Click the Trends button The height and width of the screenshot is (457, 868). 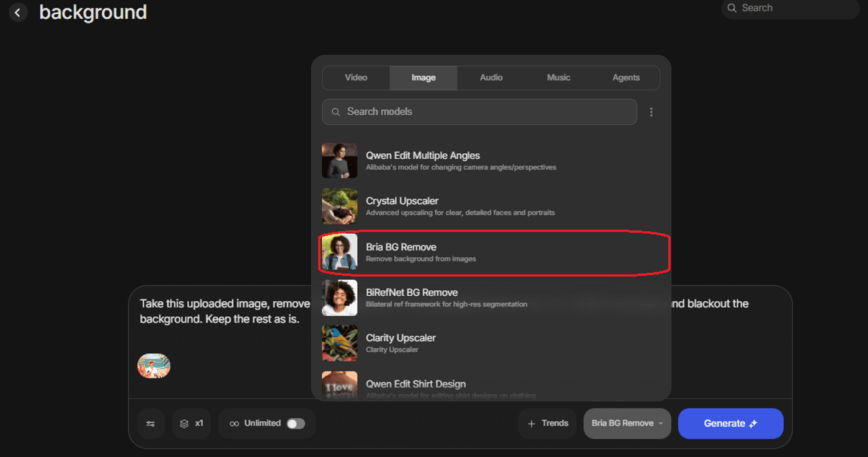[x=547, y=424]
